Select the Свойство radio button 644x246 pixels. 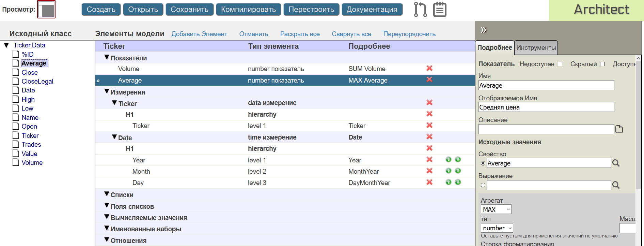point(483,163)
